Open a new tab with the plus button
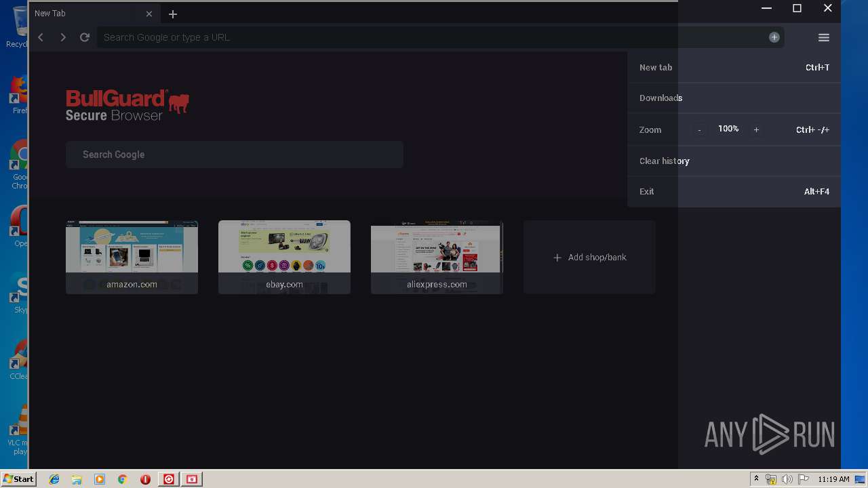This screenshot has height=488, width=868. [x=173, y=14]
